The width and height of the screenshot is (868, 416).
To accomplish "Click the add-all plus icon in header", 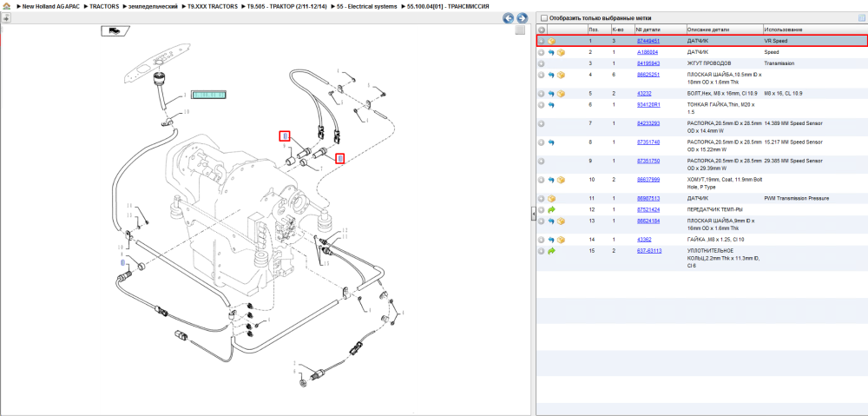I will point(542,30).
